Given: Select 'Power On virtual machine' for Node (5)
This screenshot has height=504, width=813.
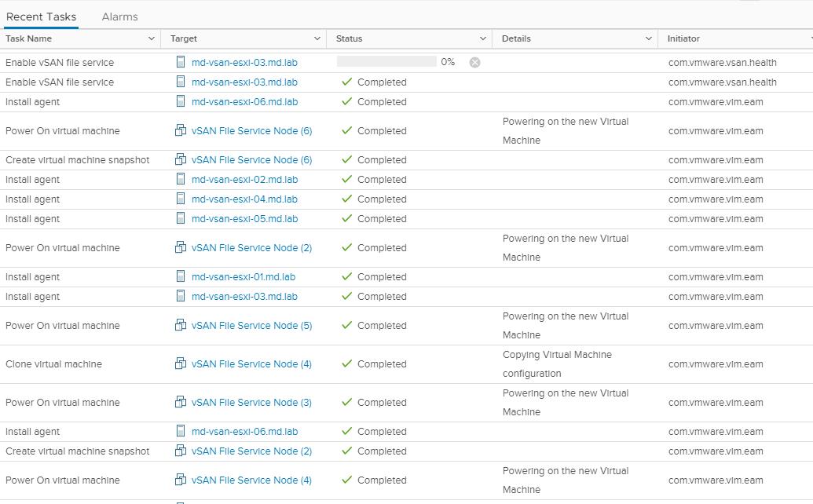Looking at the screenshot, I should coord(62,326).
